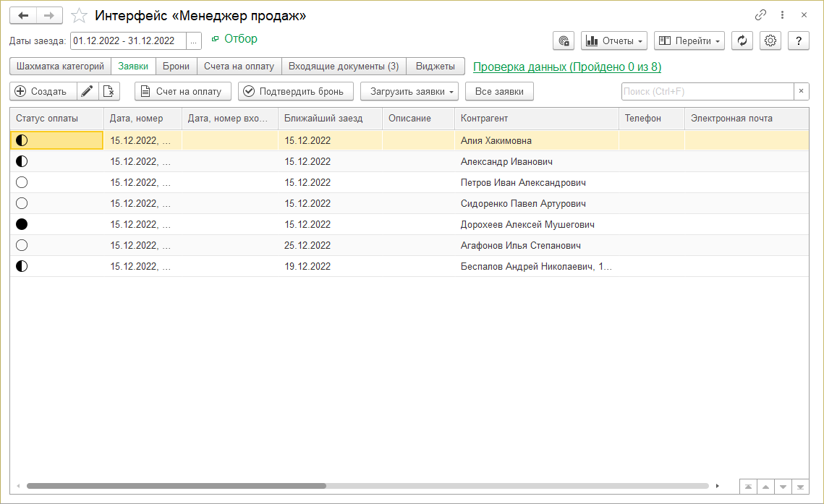Switch to the Брони tab
The height and width of the screenshot is (504, 824).
point(176,67)
